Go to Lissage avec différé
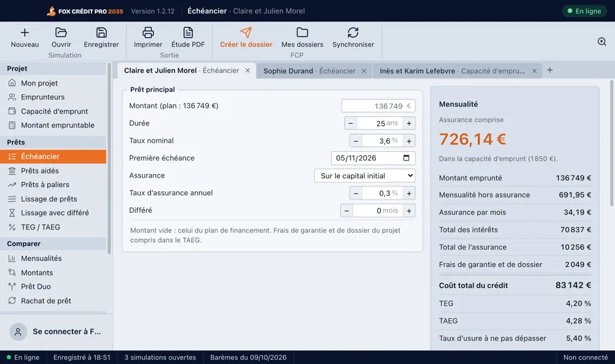The width and height of the screenshot is (615, 364). tap(53, 213)
